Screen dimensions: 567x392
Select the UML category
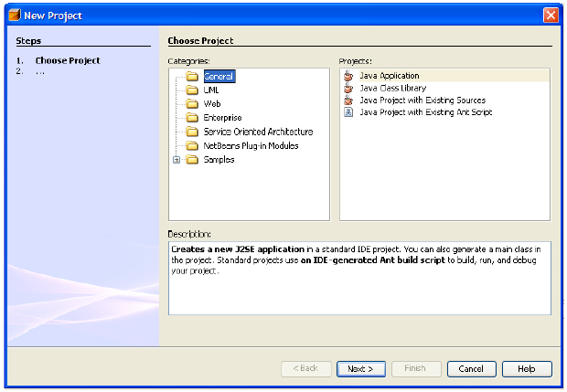pyautogui.click(x=211, y=90)
